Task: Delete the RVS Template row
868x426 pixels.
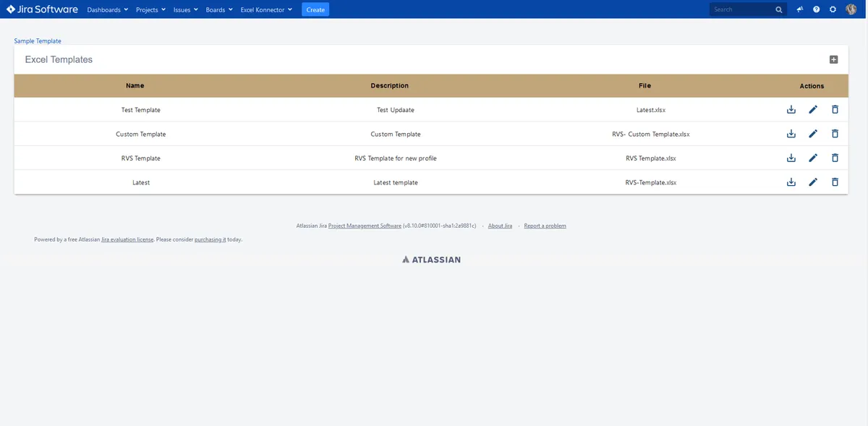Action: (x=835, y=158)
